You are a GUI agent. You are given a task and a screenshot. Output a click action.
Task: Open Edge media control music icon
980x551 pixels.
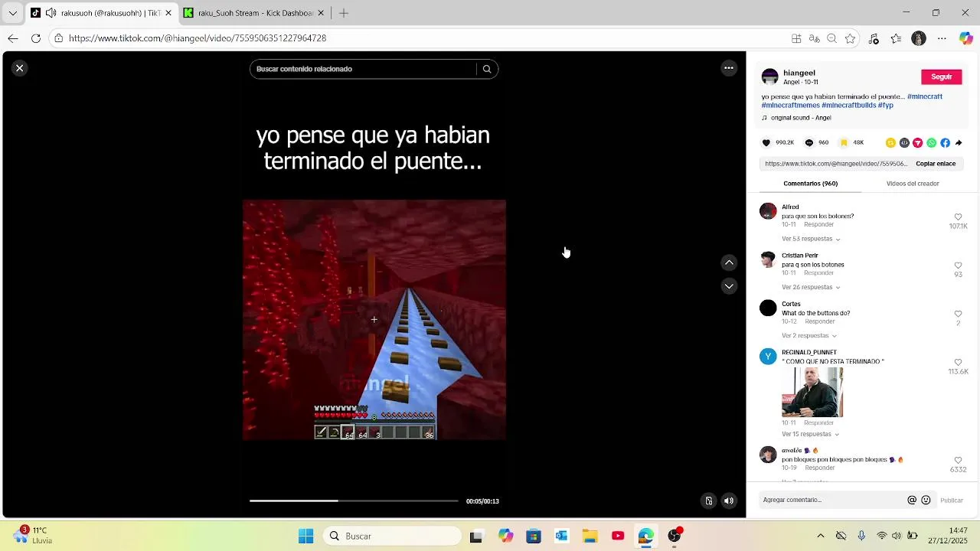874,38
